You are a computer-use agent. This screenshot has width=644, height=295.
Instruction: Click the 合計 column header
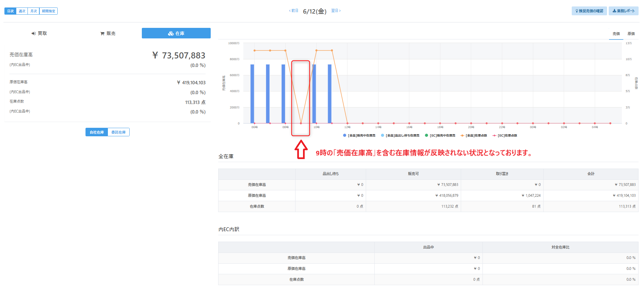[x=591, y=174]
